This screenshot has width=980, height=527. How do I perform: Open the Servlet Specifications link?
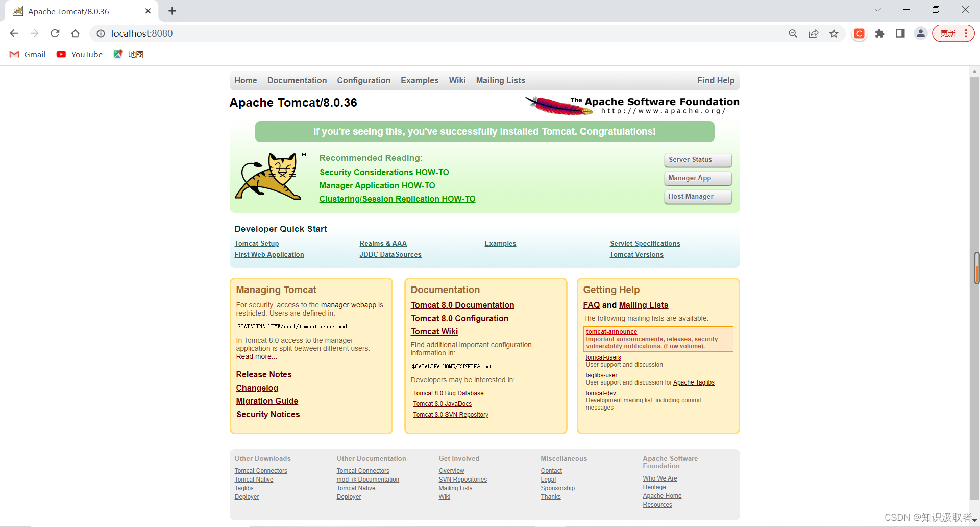645,243
